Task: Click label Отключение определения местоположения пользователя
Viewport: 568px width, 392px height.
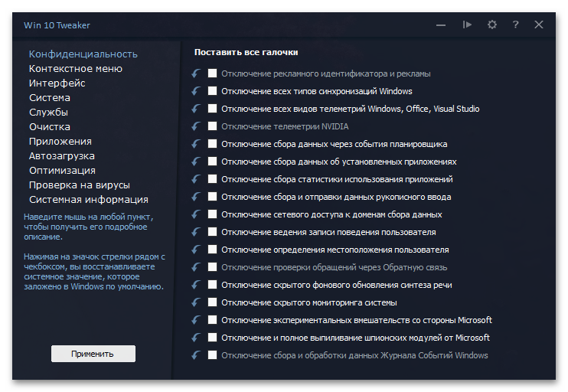Action: click(335, 250)
